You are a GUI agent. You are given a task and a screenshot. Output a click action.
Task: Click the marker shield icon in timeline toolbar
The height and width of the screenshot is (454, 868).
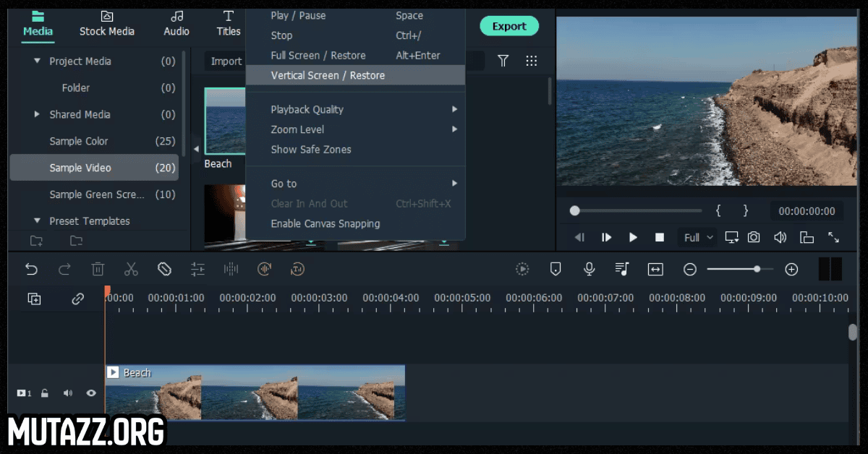pos(556,270)
